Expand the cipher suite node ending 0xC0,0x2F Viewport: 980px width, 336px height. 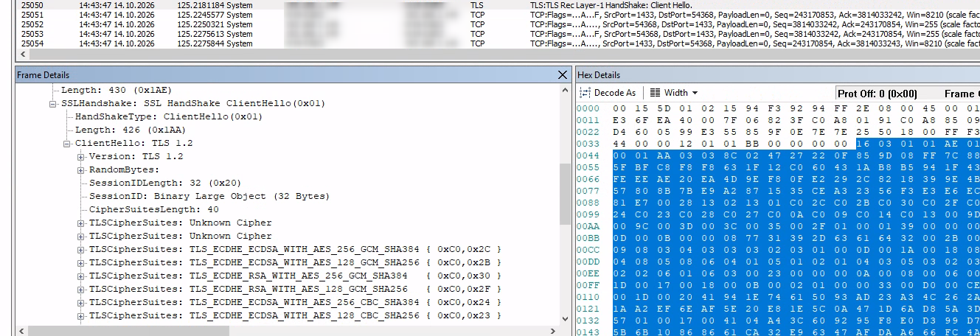click(x=81, y=290)
